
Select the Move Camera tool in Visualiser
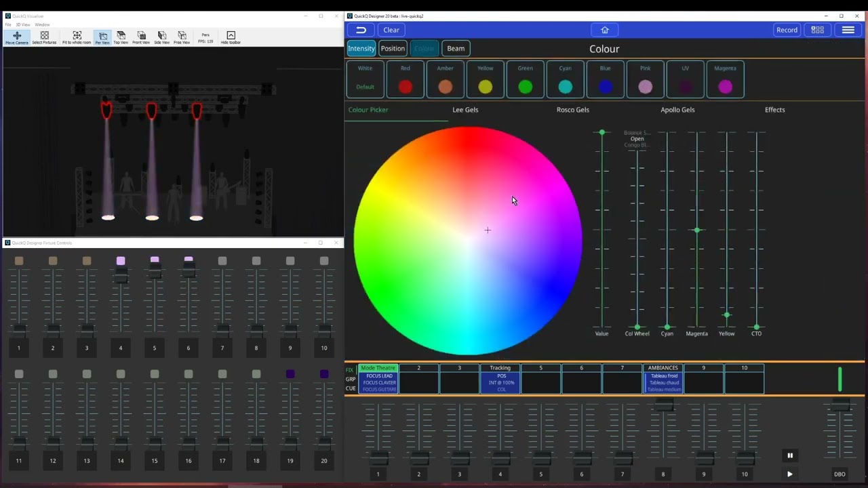17,38
